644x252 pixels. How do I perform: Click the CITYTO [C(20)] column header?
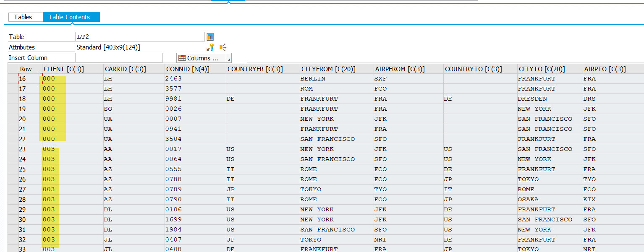[x=550, y=69]
